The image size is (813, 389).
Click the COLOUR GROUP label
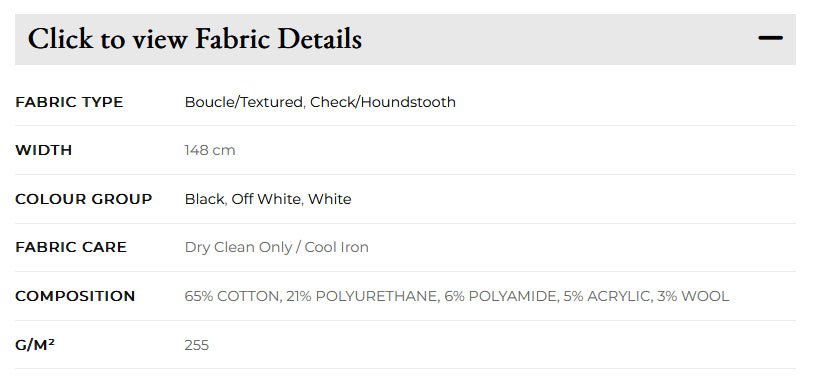tap(83, 199)
